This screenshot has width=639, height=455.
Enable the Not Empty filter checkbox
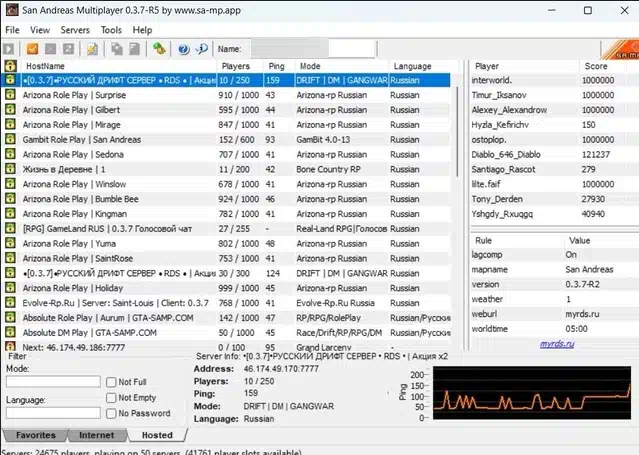[x=111, y=398]
